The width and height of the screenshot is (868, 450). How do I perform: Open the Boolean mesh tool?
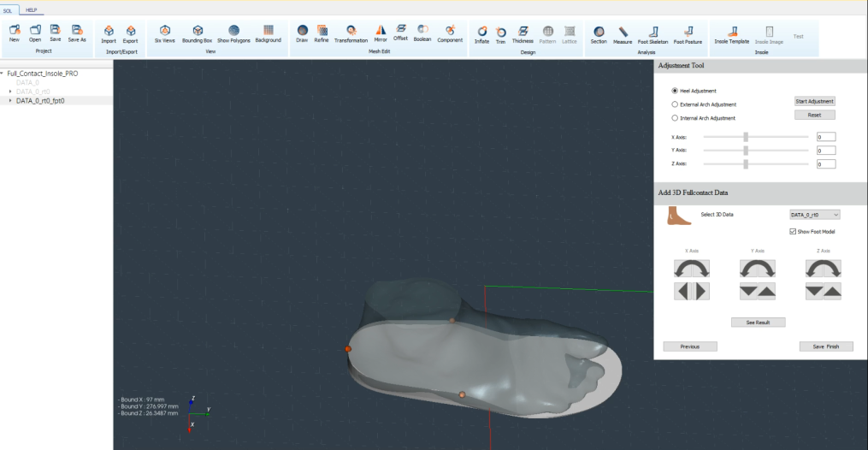(422, 31)
